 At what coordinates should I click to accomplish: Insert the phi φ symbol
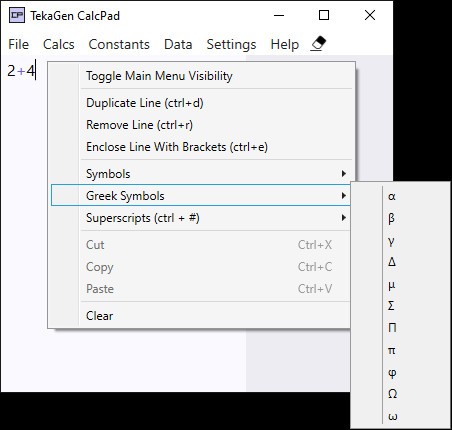(x=400, y=372)
